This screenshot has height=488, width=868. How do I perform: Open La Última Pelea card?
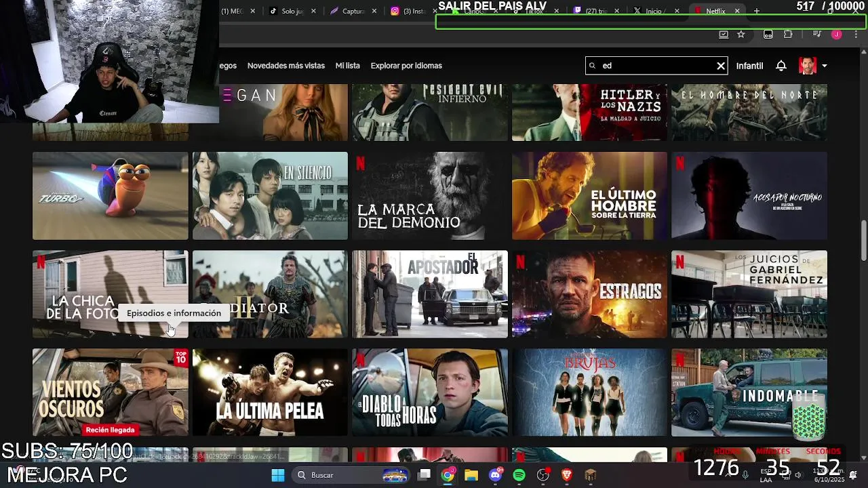(270, 392)
